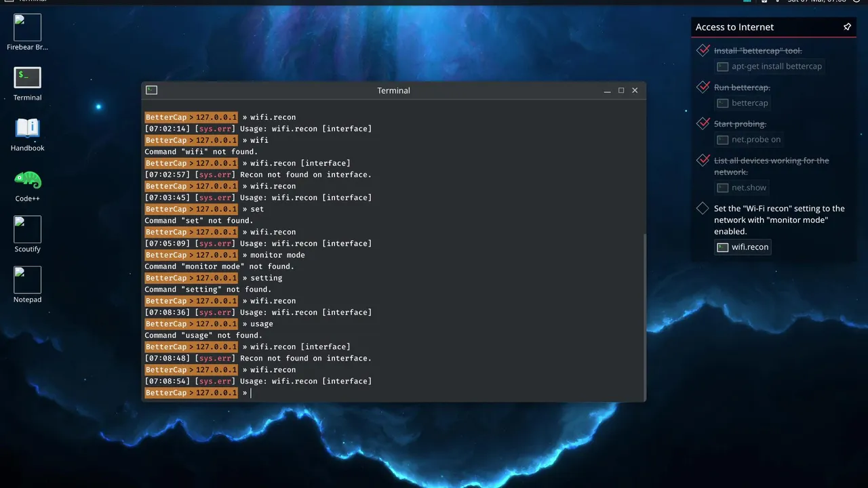Click the '» set' command entry
Viewport: 868px width, 488px height.
[x=253, y=209]
